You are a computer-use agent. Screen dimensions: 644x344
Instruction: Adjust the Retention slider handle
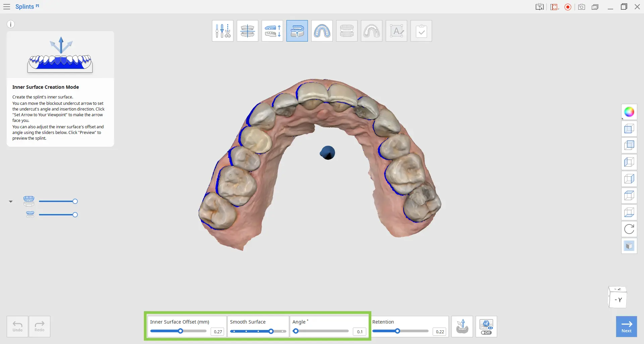click(397, 331)
